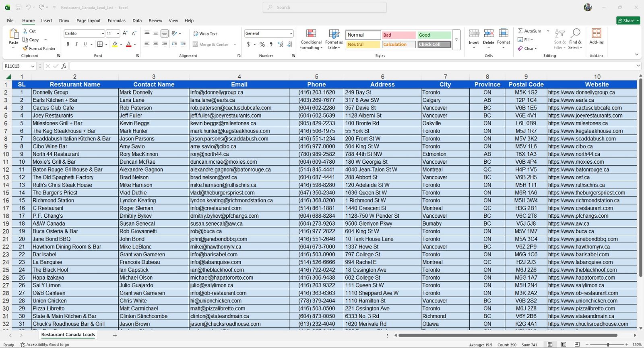Open Format as Table gallery
The image size is (644, 348).
334,39
